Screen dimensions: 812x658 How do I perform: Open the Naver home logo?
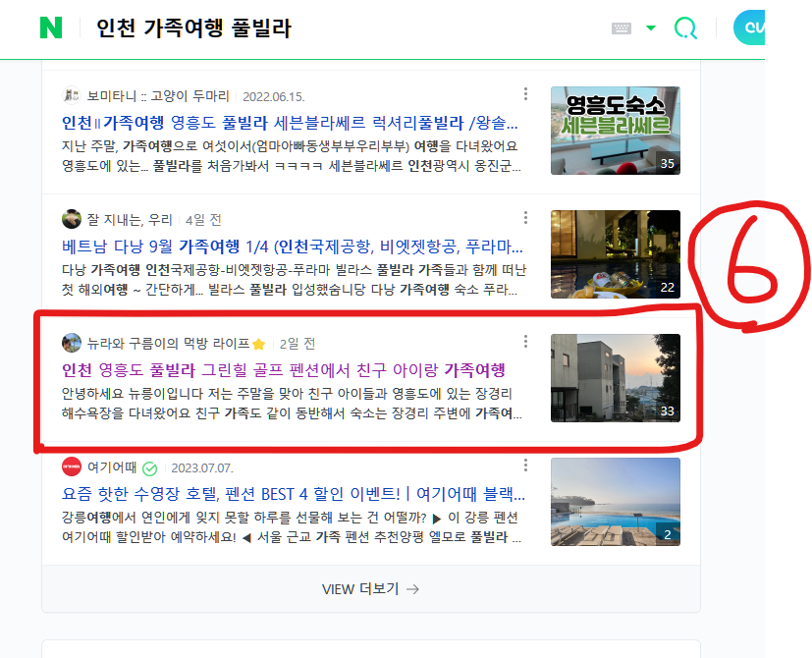tap(51, 27)
